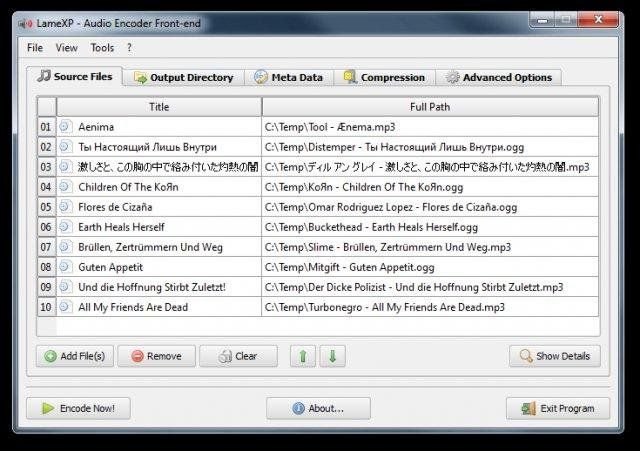Screen dimensions: 640x451
Task: Select row number 10 header
Action: 46,307
